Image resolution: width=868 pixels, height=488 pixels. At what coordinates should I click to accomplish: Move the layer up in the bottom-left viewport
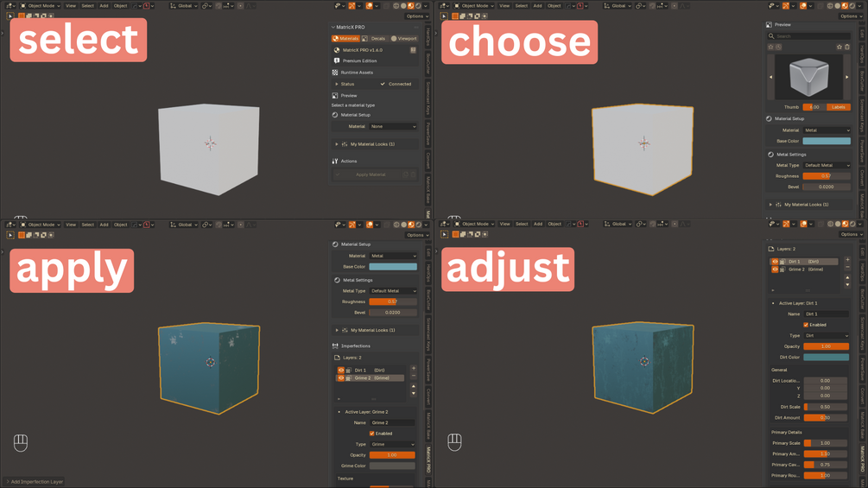[x=414, y=387]
